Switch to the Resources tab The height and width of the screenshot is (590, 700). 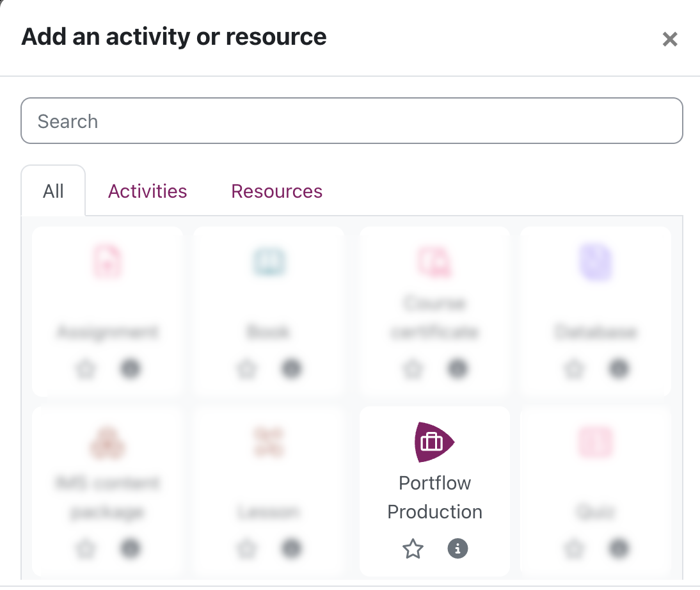point(277,191)
